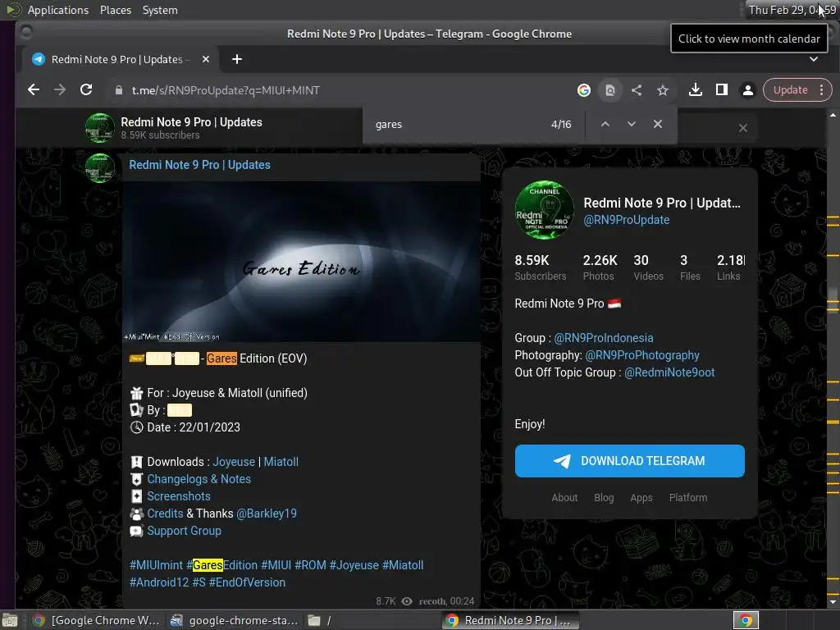Image resolution: width=840 pixels, height=630 pixels.
Task: Click the #GaresEdition hashtag
Action: click(221, 565)
